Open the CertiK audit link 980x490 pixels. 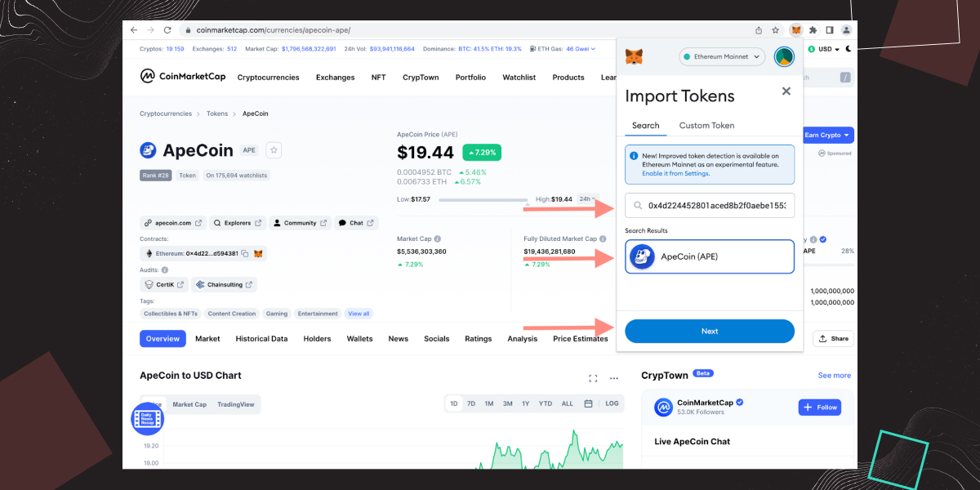coord(163,284)
